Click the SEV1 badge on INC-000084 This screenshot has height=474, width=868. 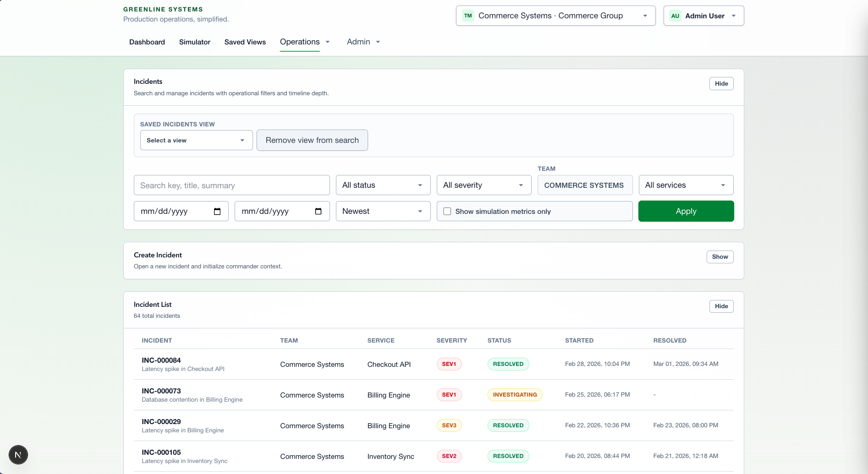click(x=449, y=364)
